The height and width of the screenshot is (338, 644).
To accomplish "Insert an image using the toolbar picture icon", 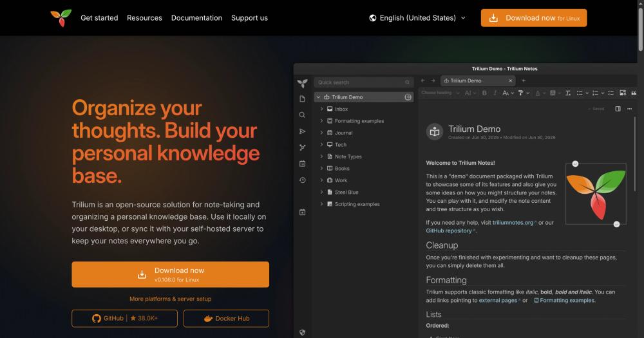I will [623, 93].
